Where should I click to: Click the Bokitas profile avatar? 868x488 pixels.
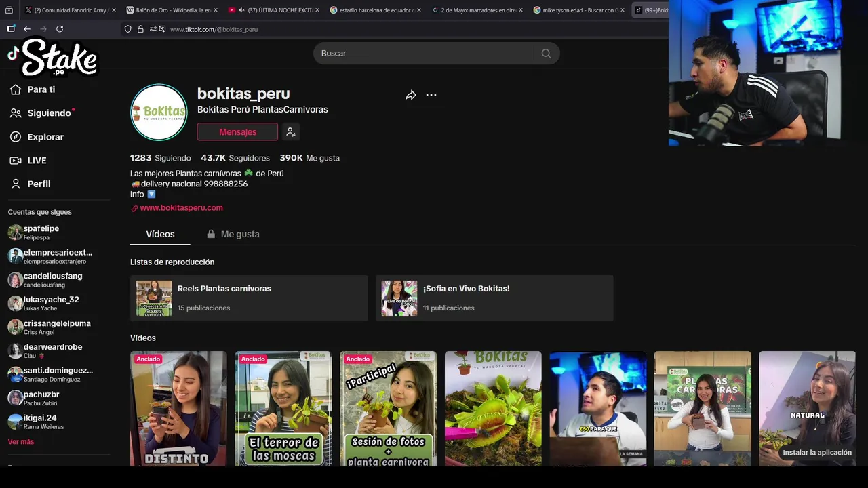coord(159,113)
